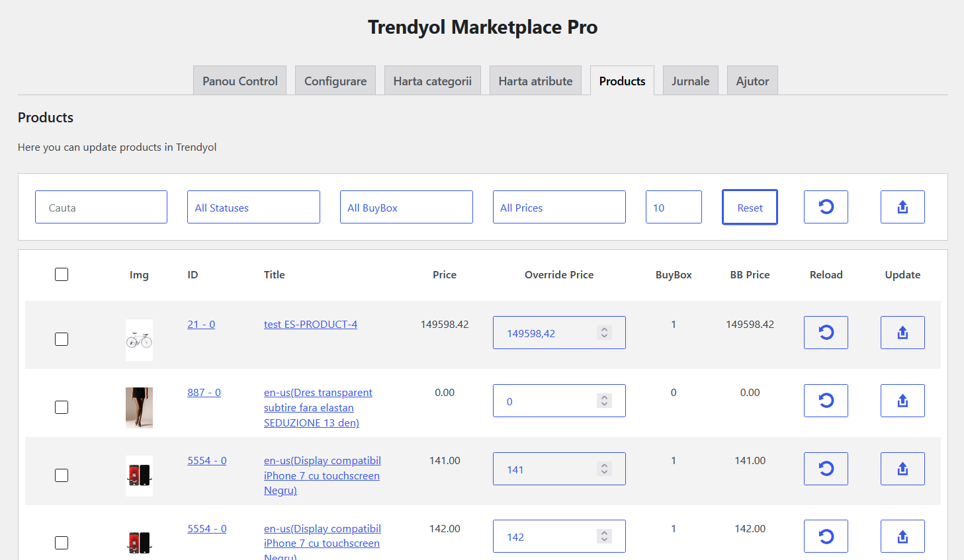Click the BB Price value 149598.42
The height and width of the screenshot is (560, 964).
(750, 324)
